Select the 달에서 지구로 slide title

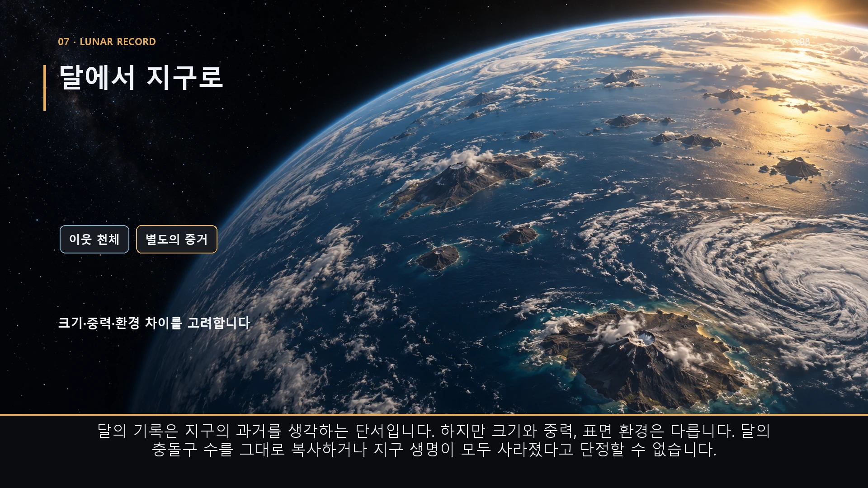(x=141, y=77)
